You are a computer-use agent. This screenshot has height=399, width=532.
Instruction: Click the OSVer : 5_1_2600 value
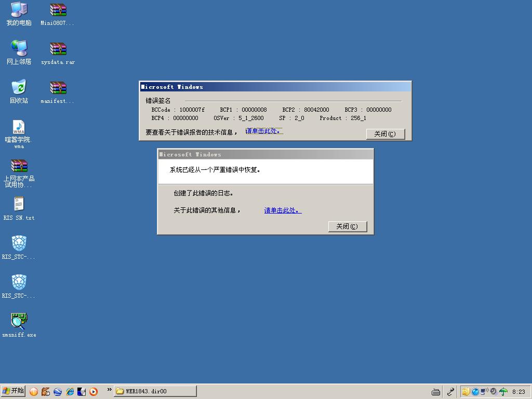(238, 118)
